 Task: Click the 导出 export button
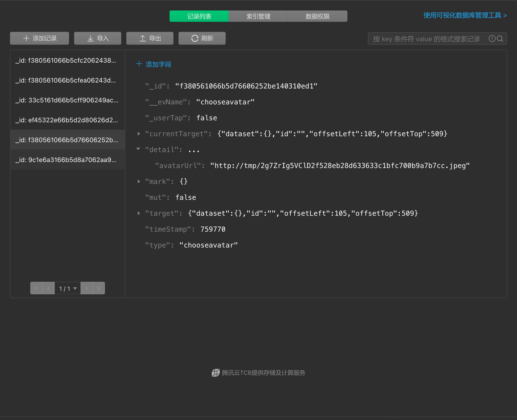pyautogui.click(x=150, y=38)
